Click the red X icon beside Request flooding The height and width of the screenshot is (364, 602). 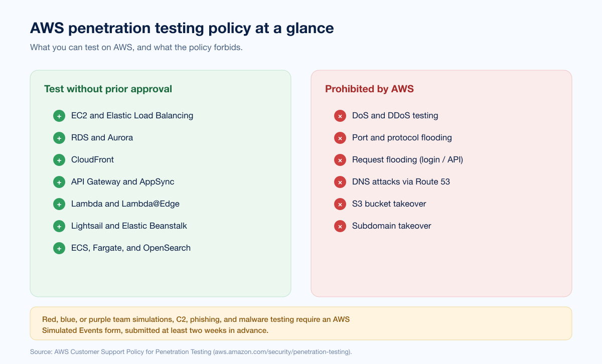[340, 160]
